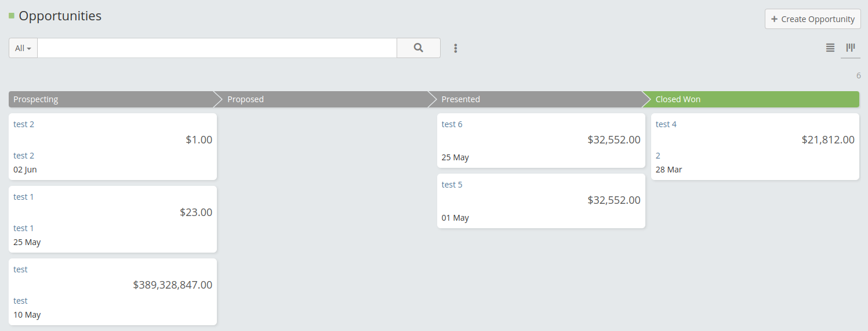Focus the opportunities search text field
The height and width of the screenshot is (331, 868).
217,48
